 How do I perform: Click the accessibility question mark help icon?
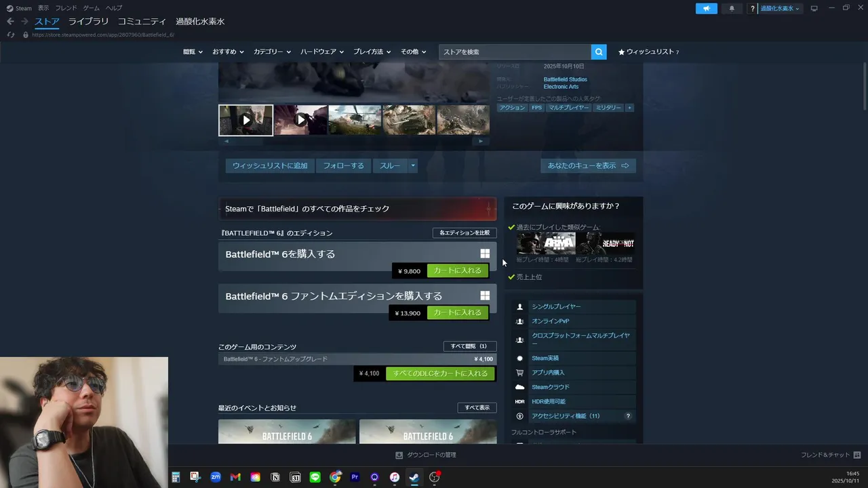coord(628,416)
